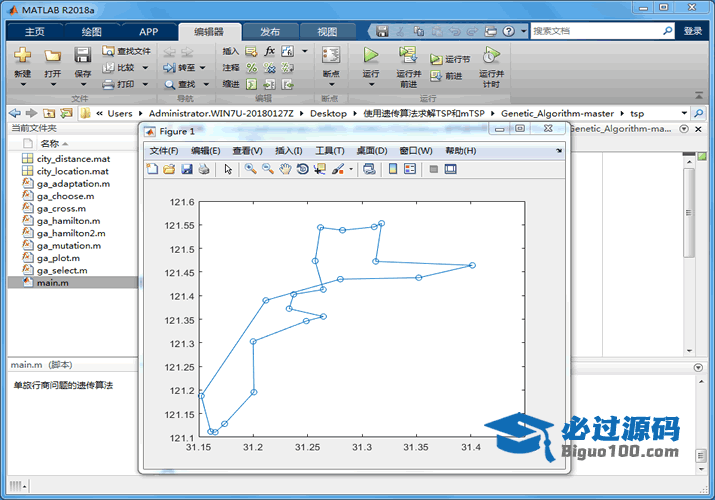Select the Rotate 3D tool in Figure toolbar

pyautogui.click(x=302, y=169)
